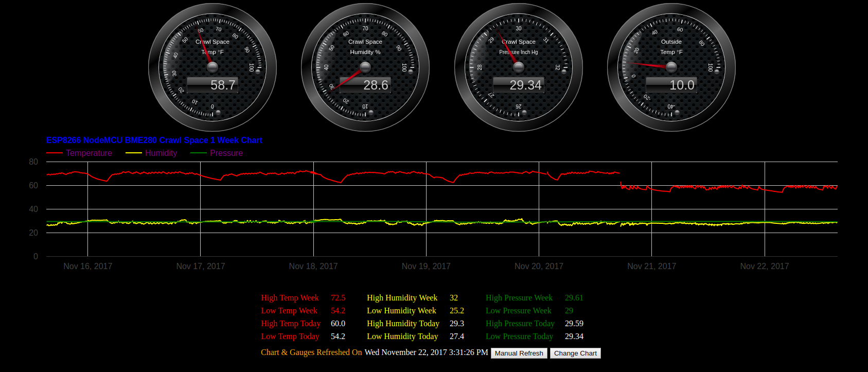Click the Low Humidity Week value 25.2

tap(457, 311)
